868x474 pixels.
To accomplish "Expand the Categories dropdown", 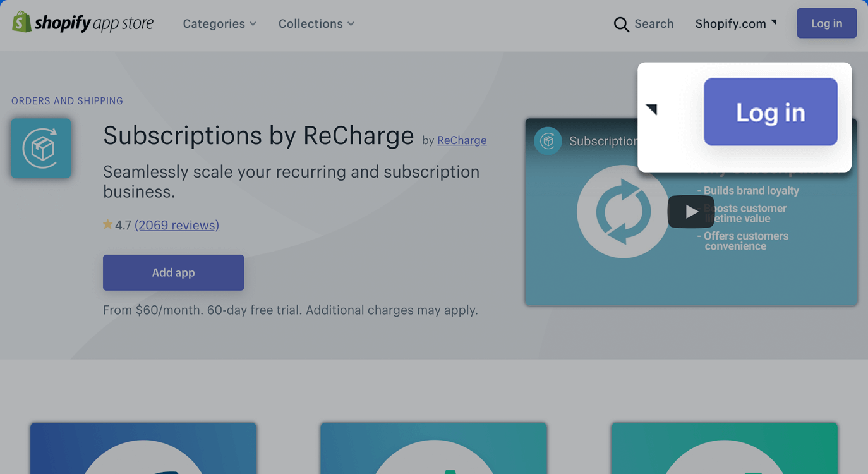I will [220, 24].
